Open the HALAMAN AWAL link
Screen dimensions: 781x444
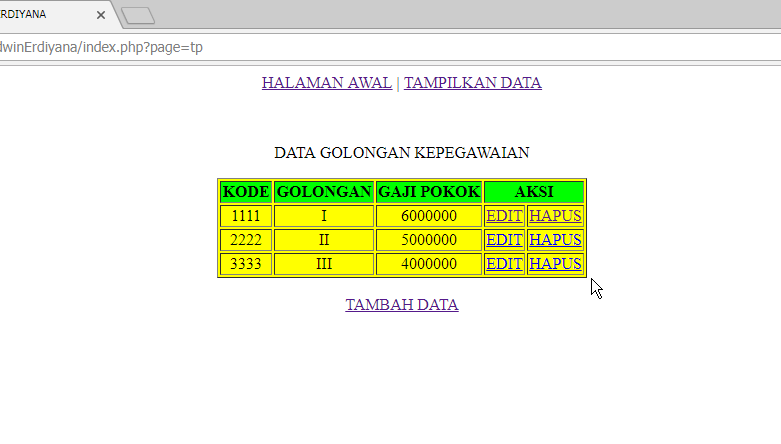(327, 83)
